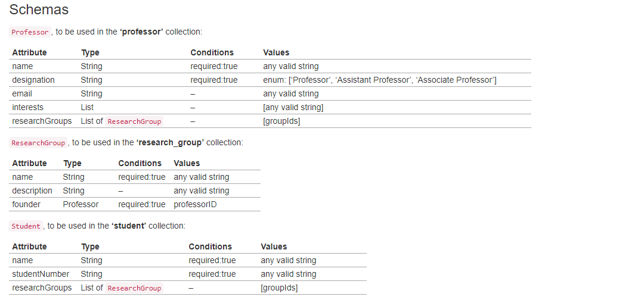
Task: Click the 'research_group' collection bold text
Action: click(x=170, y=142)
